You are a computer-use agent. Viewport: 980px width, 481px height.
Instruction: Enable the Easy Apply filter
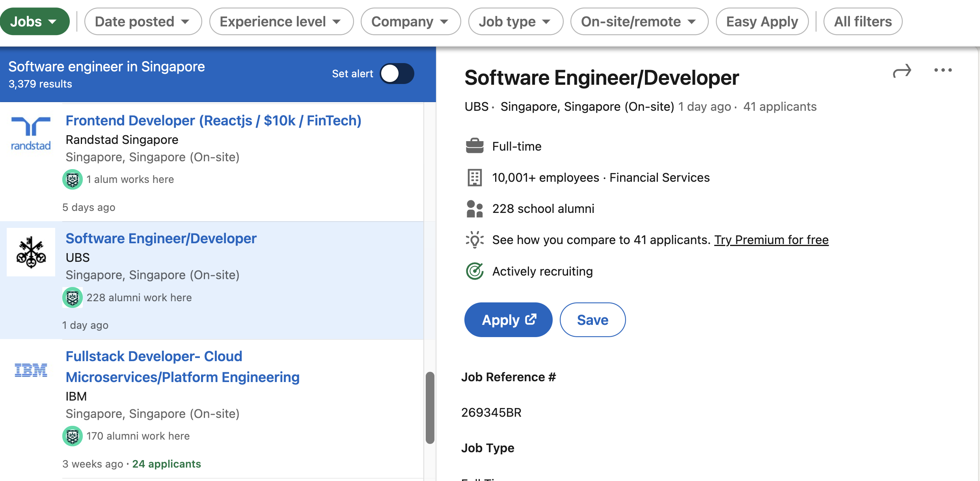[762, 22]
